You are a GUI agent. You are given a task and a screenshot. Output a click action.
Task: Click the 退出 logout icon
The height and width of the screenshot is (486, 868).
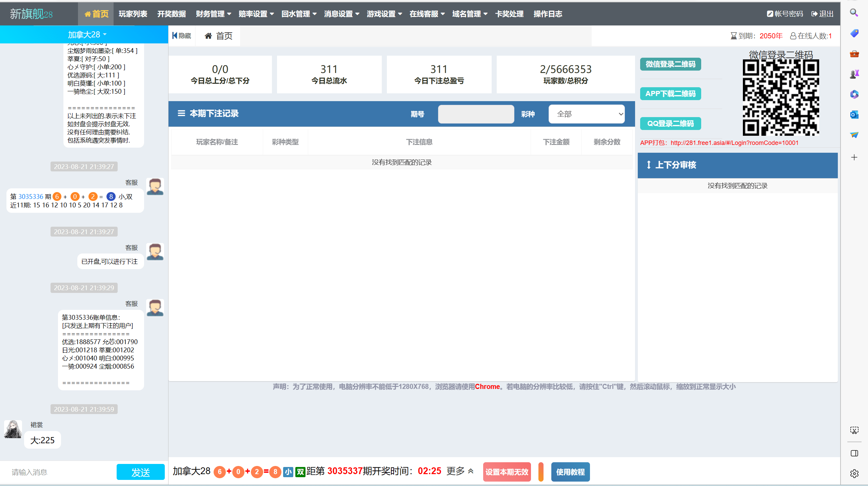click(x=814, y=14)
